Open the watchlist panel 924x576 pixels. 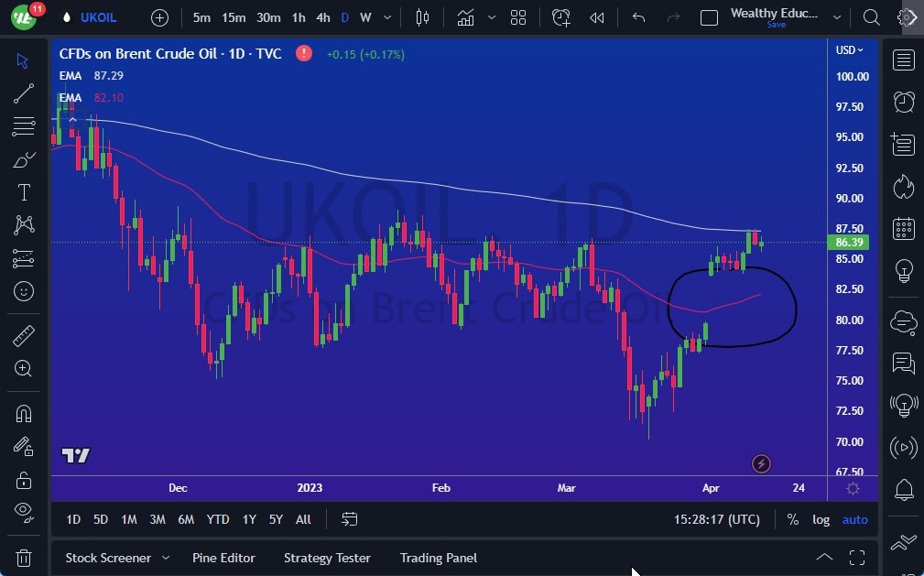coord(903,60)
